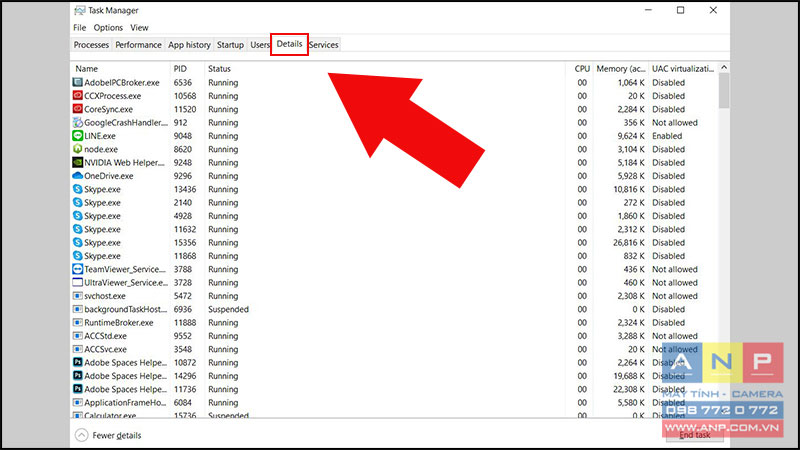The image size is (800, 450).
Task: Select PID 8620 of node.exe
Action: coord(183,149)
